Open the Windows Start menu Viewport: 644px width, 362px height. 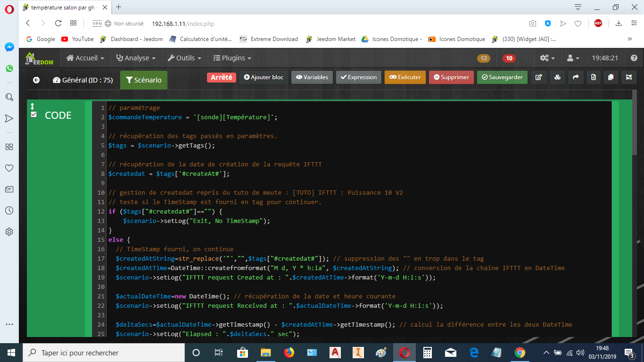click(x=11, y=353)
